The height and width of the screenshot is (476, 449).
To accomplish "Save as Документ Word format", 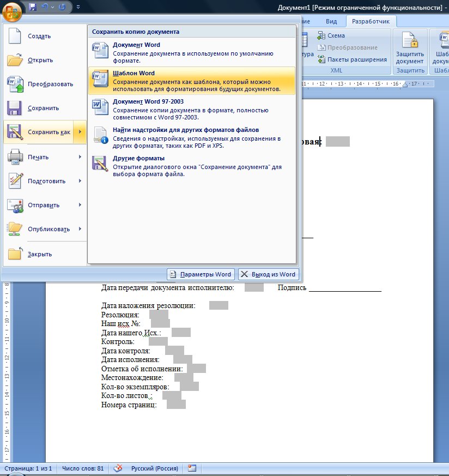I will (192, 52).
